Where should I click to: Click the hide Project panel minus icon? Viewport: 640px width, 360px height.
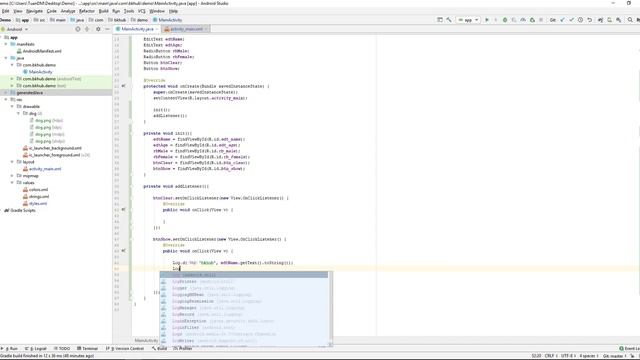tap(107, 29)
